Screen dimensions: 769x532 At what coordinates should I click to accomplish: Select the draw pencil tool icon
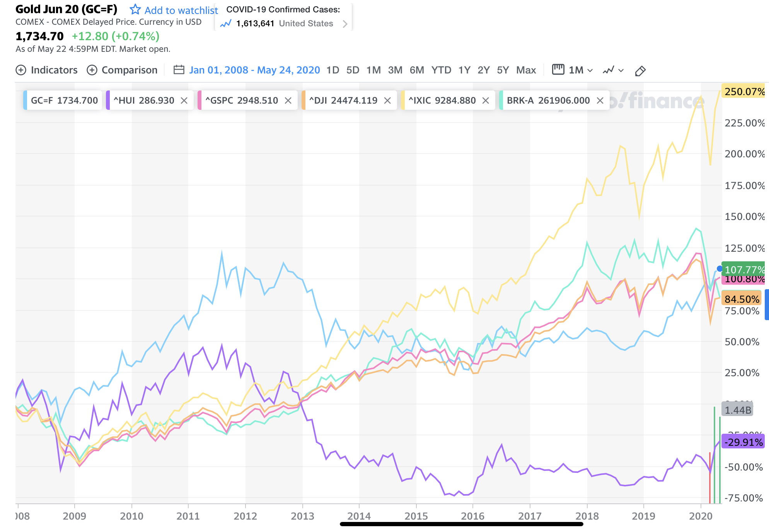point(640,71)
